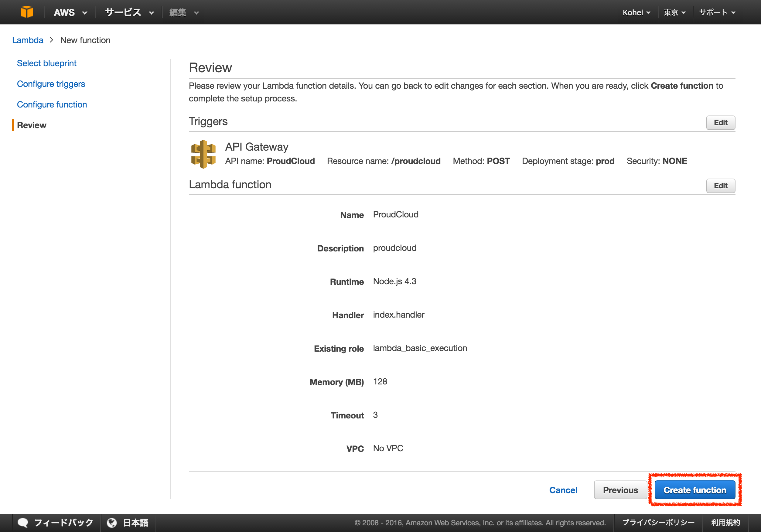This screenshot has width=761, height=532.
Task: Click the API Gateway trigger icon
Action: [203, 154]
